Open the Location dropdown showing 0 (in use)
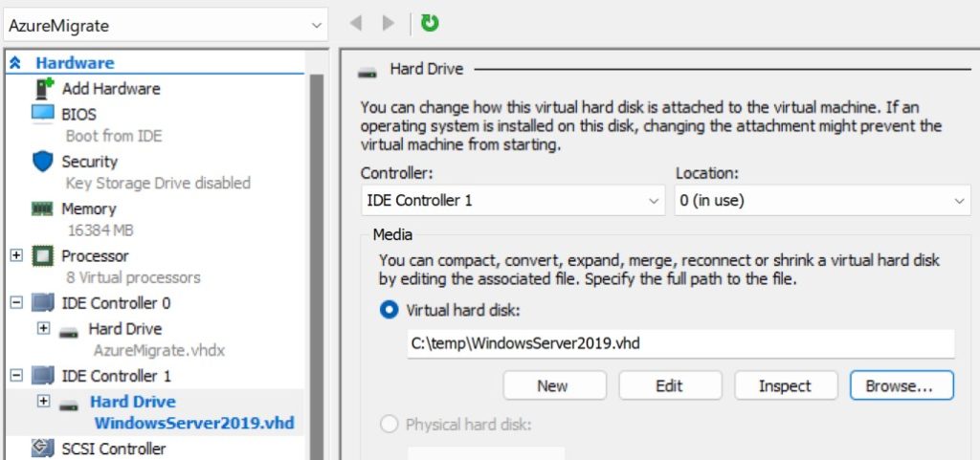Screen dimensions: 980x460 click(x=822, y=201)
